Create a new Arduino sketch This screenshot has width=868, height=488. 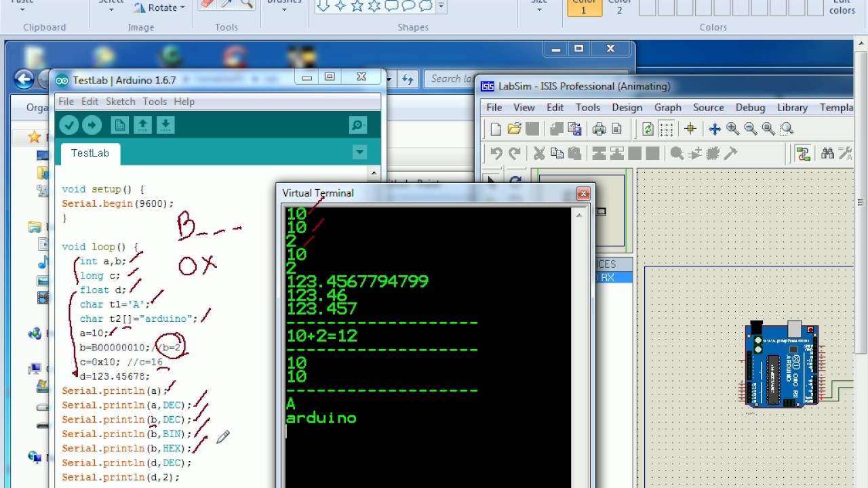click(x=119, y=125)
